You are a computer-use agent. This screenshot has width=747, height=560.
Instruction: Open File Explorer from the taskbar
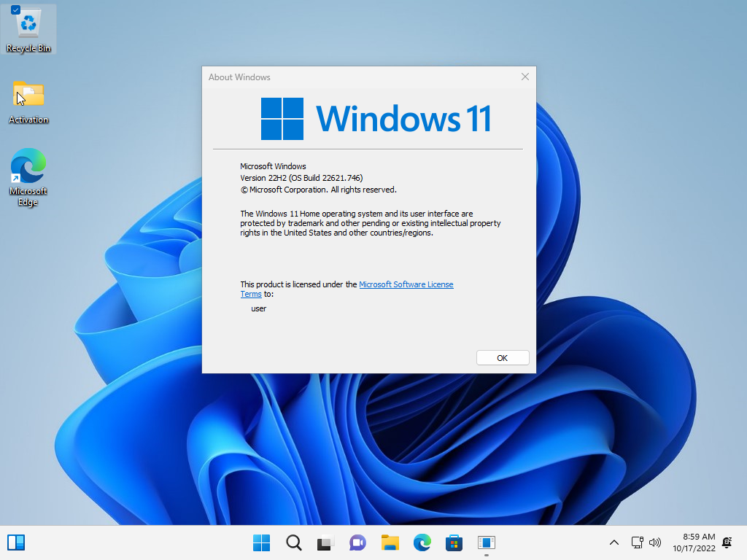390,542
